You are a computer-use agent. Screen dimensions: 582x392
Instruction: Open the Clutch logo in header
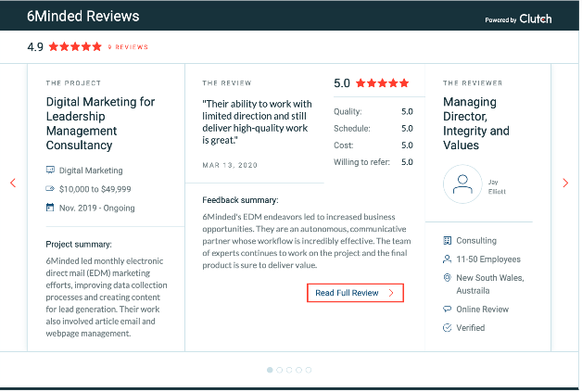click(x=536, y=19)
